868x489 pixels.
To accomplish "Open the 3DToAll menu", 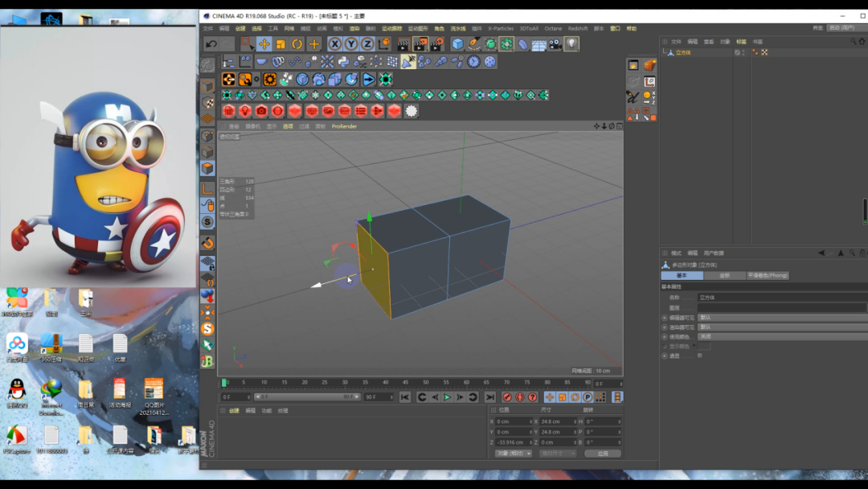I will point(529,28).
